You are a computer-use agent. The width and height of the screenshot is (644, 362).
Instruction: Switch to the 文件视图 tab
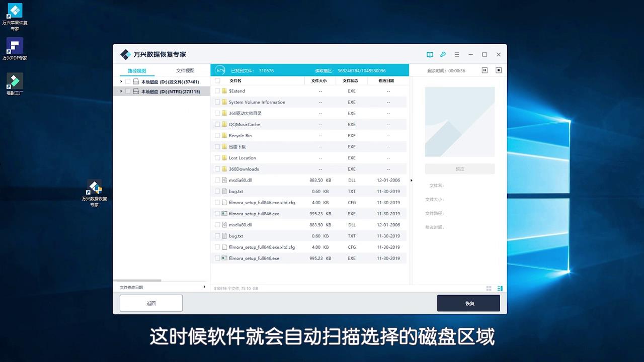pyautogui.click(x=185, y=70)
